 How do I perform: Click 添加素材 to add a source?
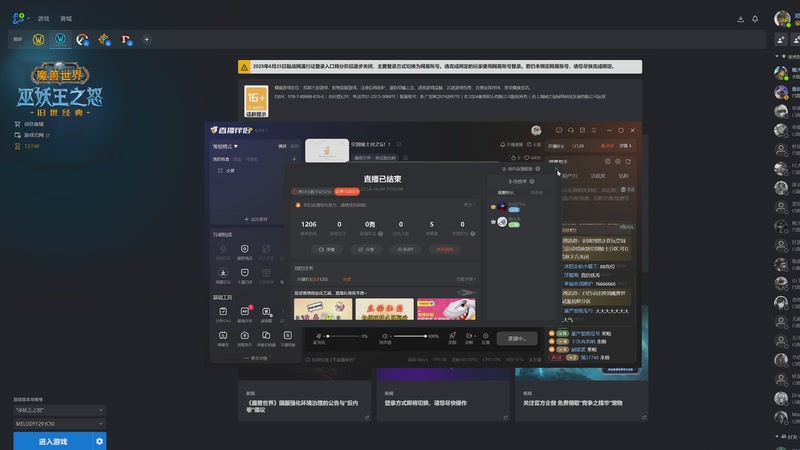point(256,219)
